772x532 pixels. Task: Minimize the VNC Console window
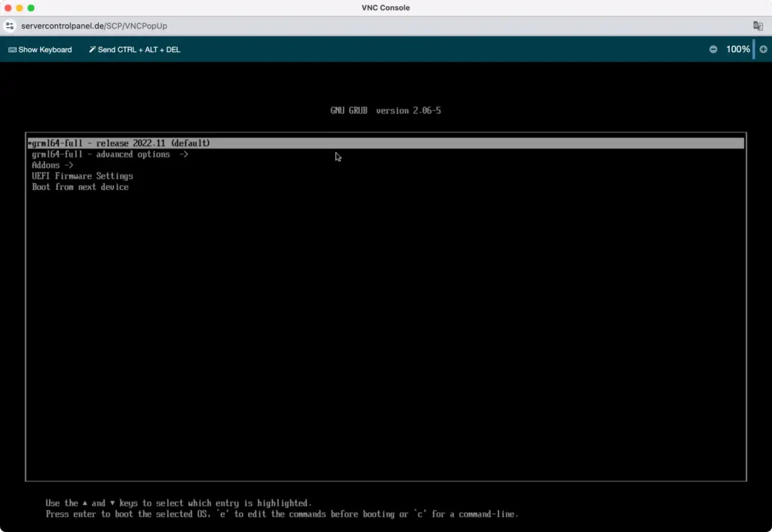(x=19, y=8)
